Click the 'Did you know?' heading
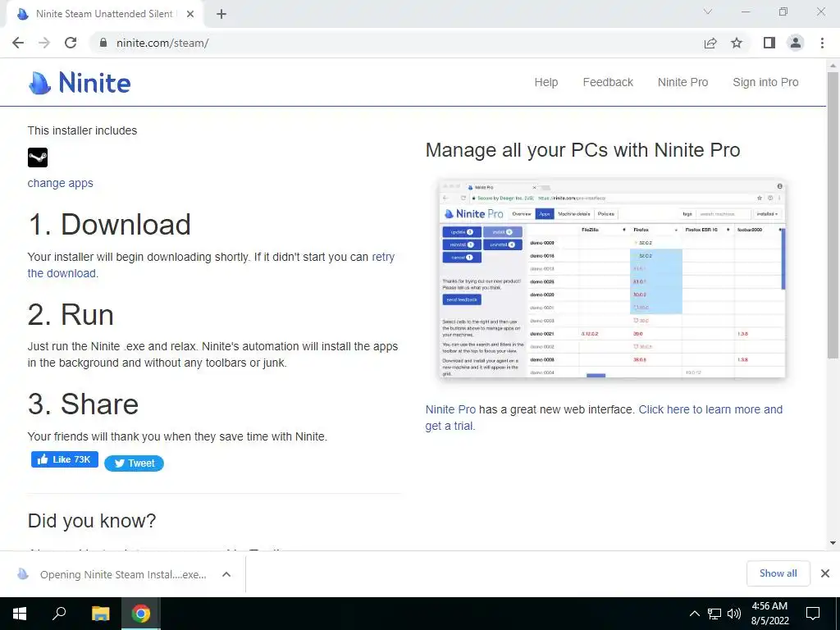The width and height of the screenshot is (840, 630). [x=92, y=521]
